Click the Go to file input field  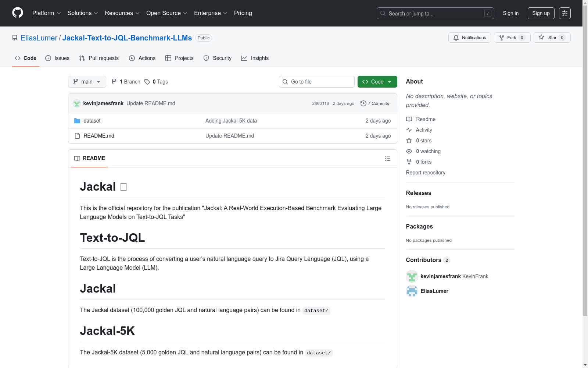click(317, 82)
